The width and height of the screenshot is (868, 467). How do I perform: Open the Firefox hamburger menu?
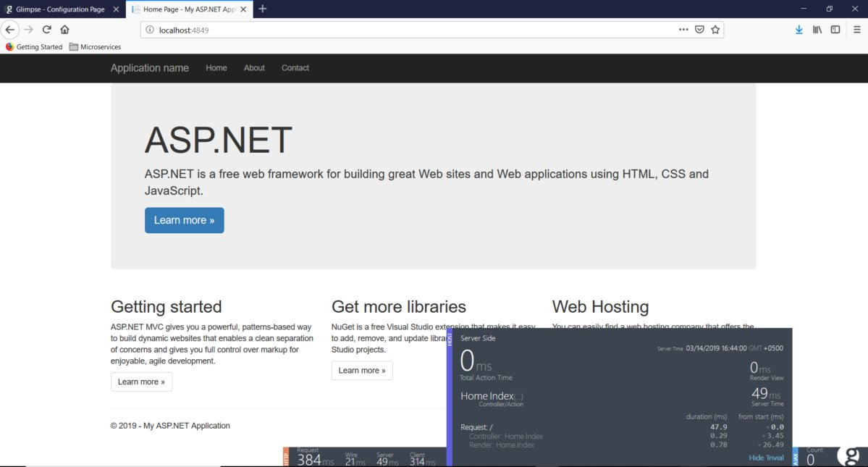click(x=857, y=30)
